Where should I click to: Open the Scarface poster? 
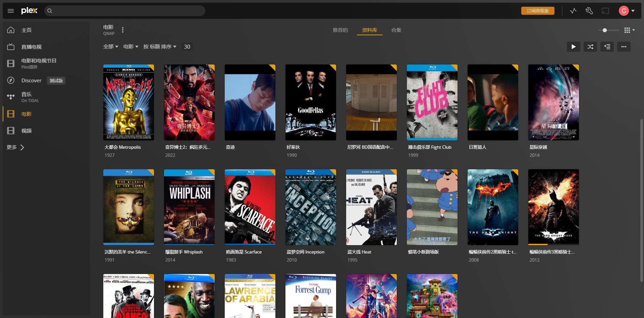[250, 207]
